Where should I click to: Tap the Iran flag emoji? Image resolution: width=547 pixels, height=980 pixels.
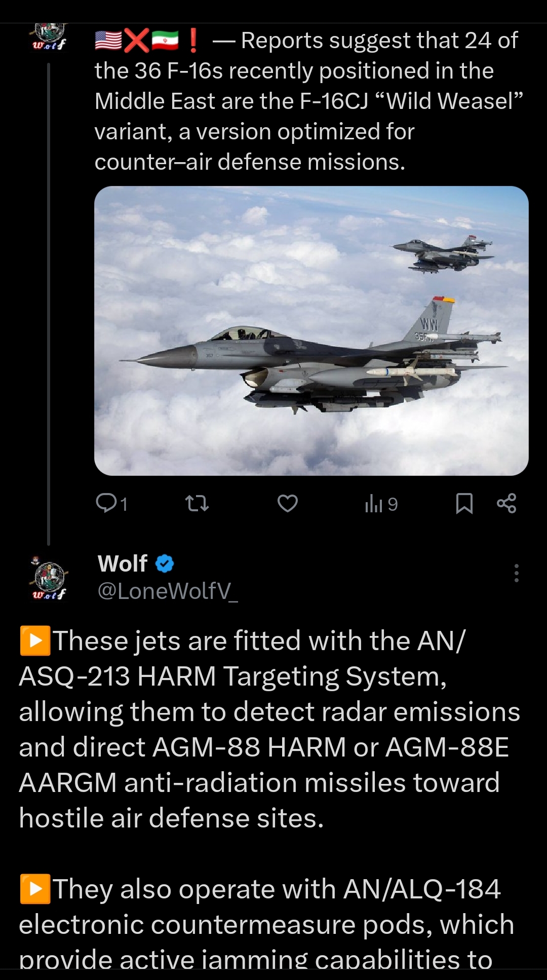(x=165, y=41)
